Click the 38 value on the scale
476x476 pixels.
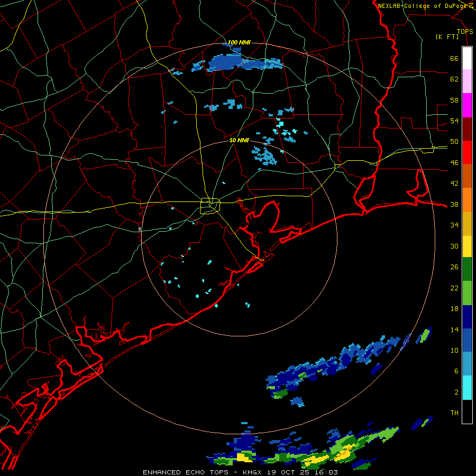pyautogui.click(x=454, y=204)
